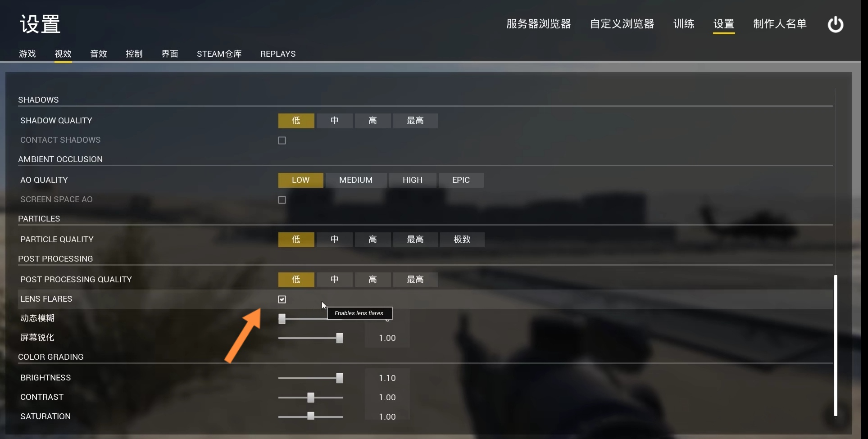Click the vertical settings scrollbar
The image size is (868, 439).
point(836,345)
